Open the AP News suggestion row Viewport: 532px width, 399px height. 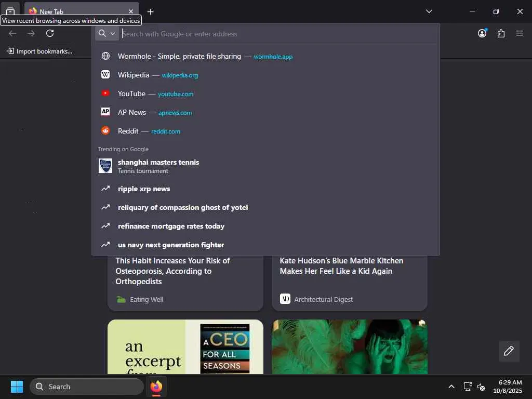[x=265, y=112]
